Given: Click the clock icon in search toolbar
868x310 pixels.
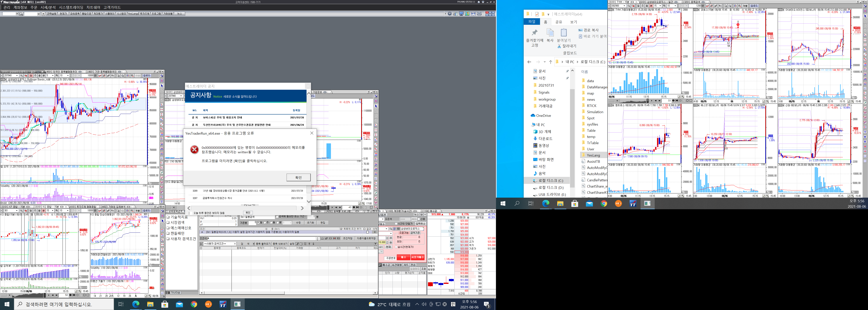Looking at the screenshot, I should (301, 244).
